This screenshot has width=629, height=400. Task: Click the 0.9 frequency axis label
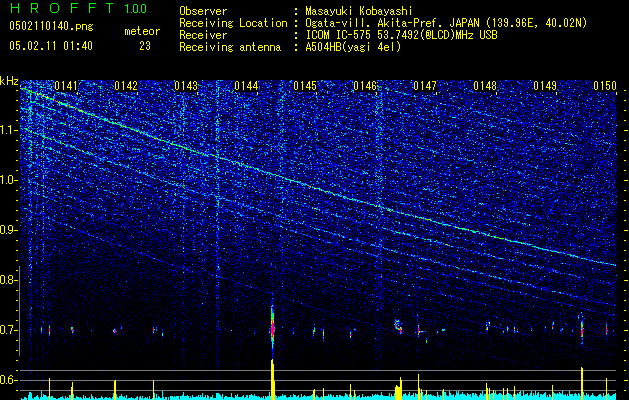(x=9, y=230)
